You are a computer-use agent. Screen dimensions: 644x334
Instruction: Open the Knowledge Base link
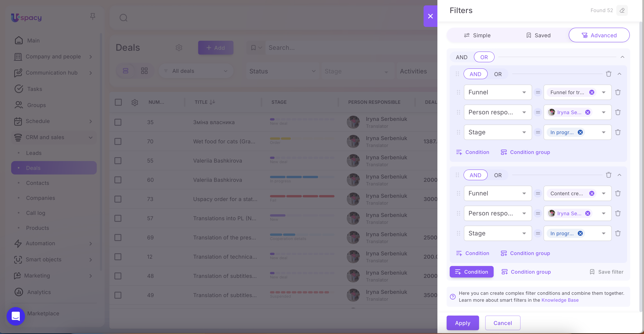click(560, 300)
